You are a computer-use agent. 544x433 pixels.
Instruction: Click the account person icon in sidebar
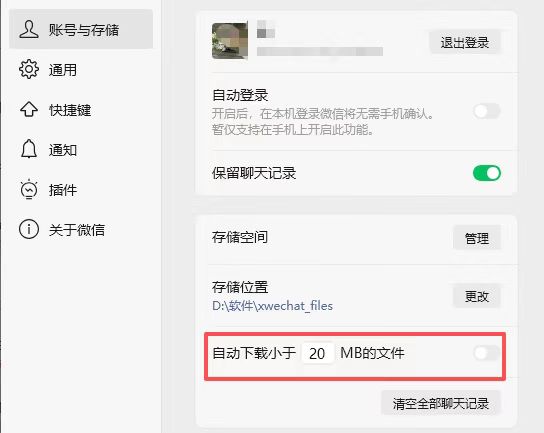click(29, 29)
